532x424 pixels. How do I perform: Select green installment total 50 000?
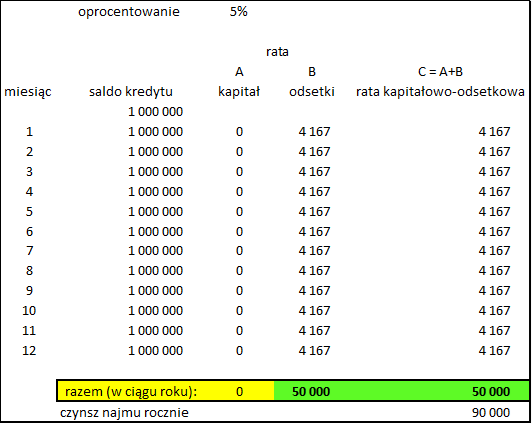pyautogui.click(x=491, y=392)
